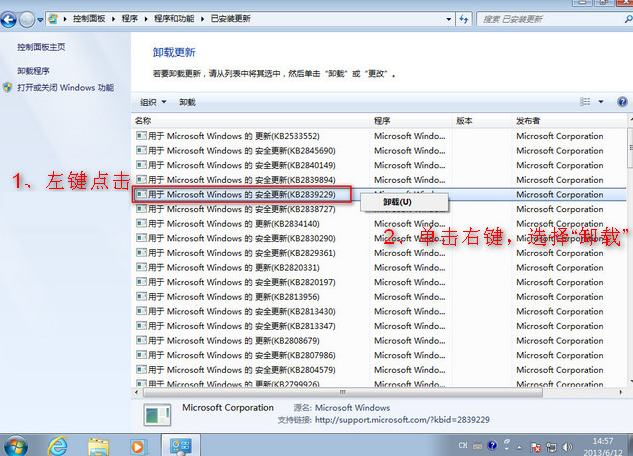
Task: Sort by the 程序 column header
Action: click(411, 121)
